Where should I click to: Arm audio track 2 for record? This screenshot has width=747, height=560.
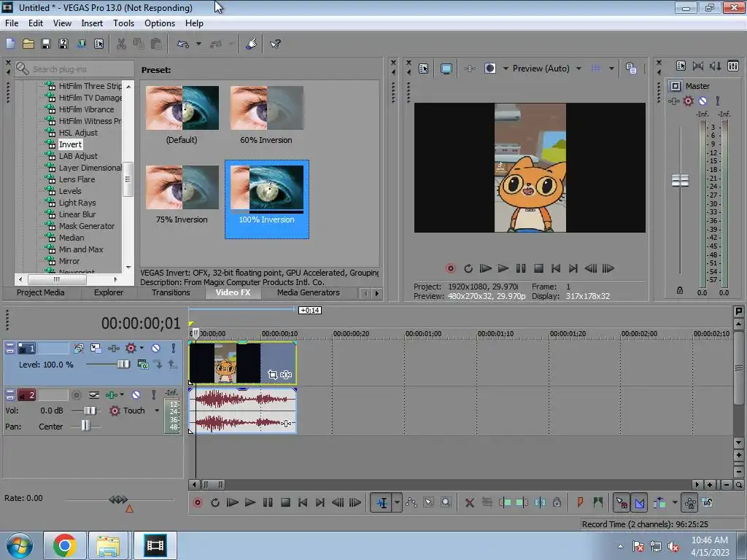pos(76,394)
